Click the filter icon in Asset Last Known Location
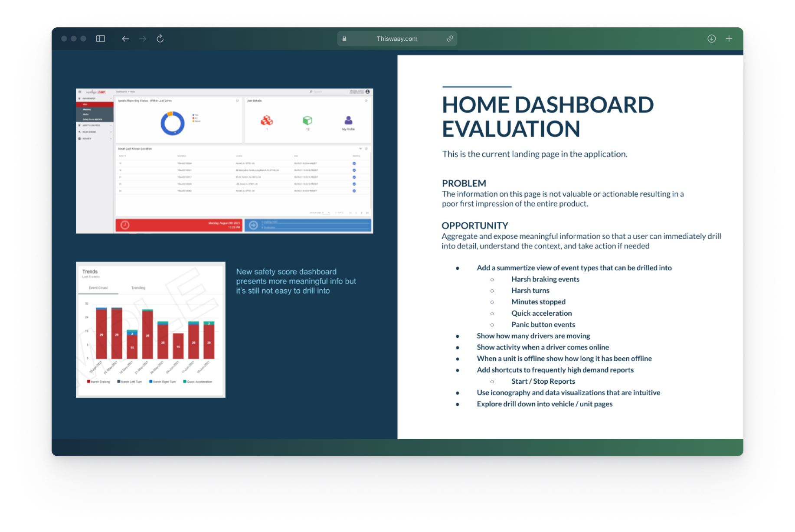 coord(360,149)
